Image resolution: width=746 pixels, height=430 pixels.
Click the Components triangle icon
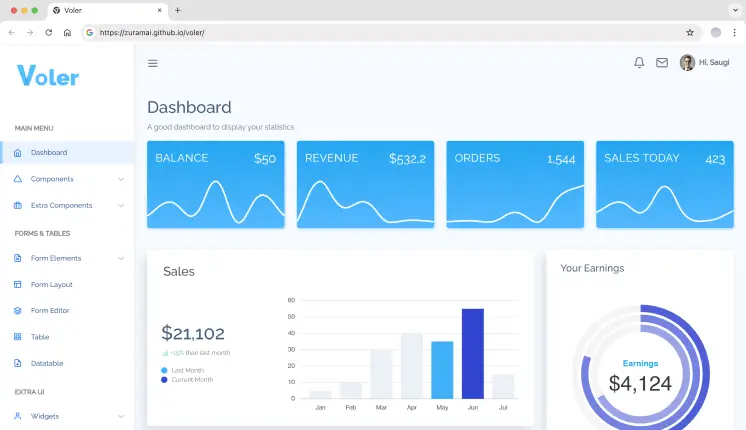pyautogui.click(x=18, y=179)
